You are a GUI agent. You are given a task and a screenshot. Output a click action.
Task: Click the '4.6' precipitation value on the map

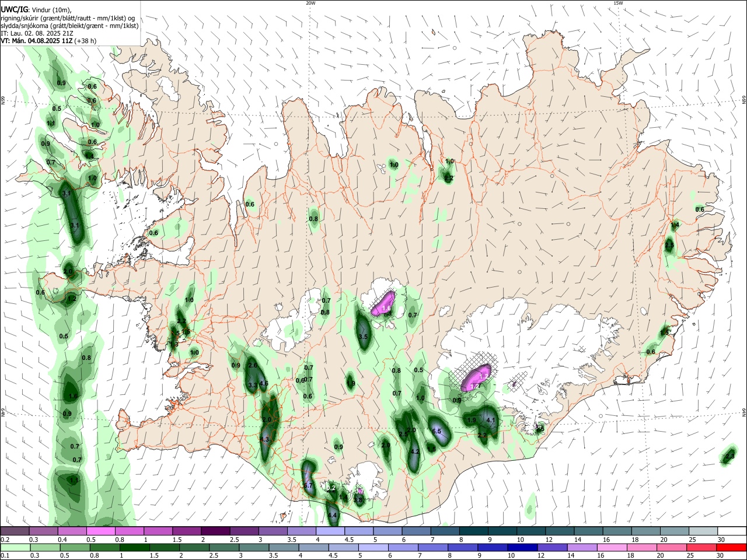pyautogui.click(x=264, y=383)
